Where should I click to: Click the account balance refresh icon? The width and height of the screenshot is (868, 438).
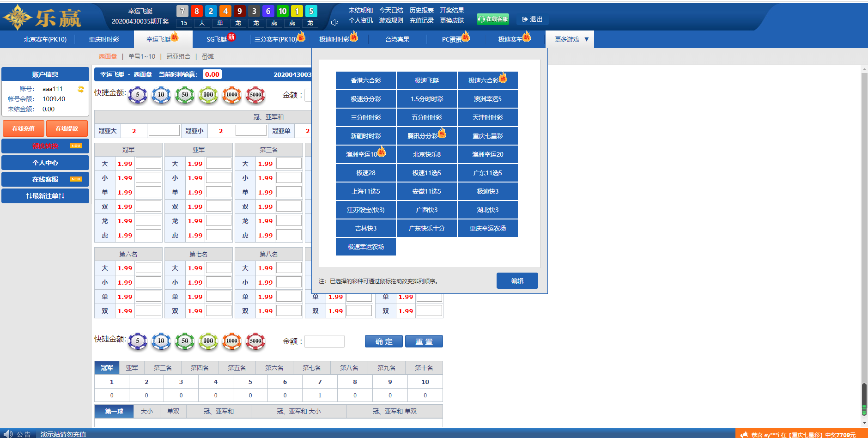(81, 89)
